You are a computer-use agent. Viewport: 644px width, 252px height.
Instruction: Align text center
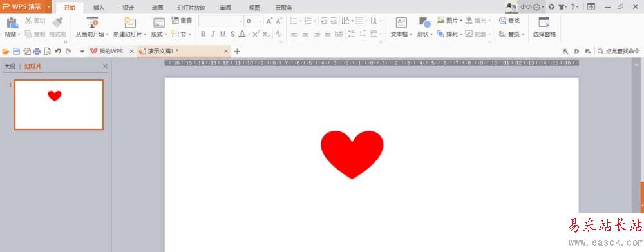pos(305,34)
